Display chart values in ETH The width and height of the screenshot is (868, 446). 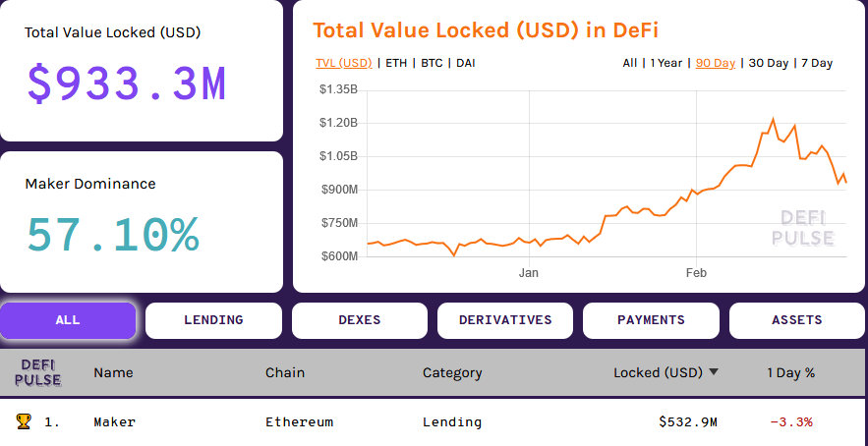point(396,63)
